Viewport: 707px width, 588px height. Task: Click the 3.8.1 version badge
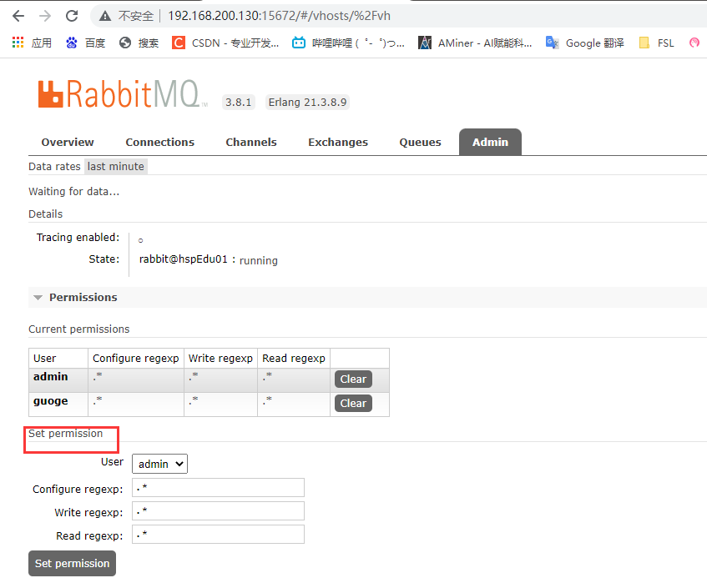(239, 103)
